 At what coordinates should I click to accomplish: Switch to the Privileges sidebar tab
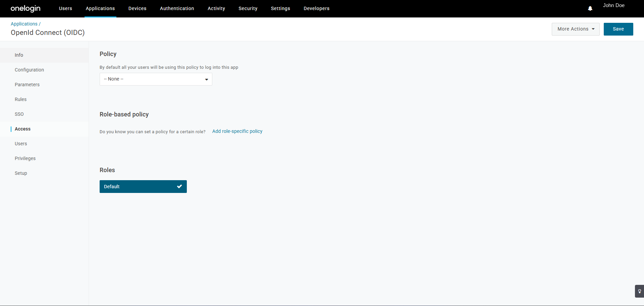tap(44, 158)
